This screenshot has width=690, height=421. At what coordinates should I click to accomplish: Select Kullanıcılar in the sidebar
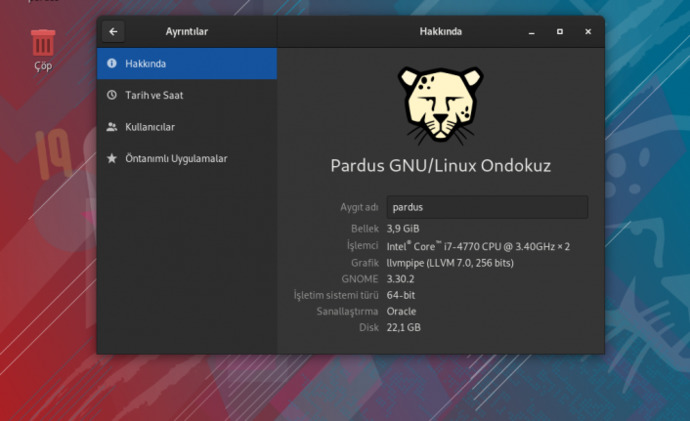point(187,127)
